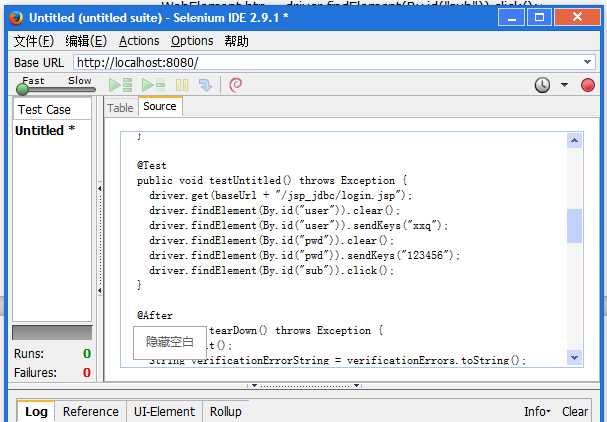Screen dimensions: 607x422
Task: Click the Apply rollup rules swirl icon
Action: pos(236,85)
